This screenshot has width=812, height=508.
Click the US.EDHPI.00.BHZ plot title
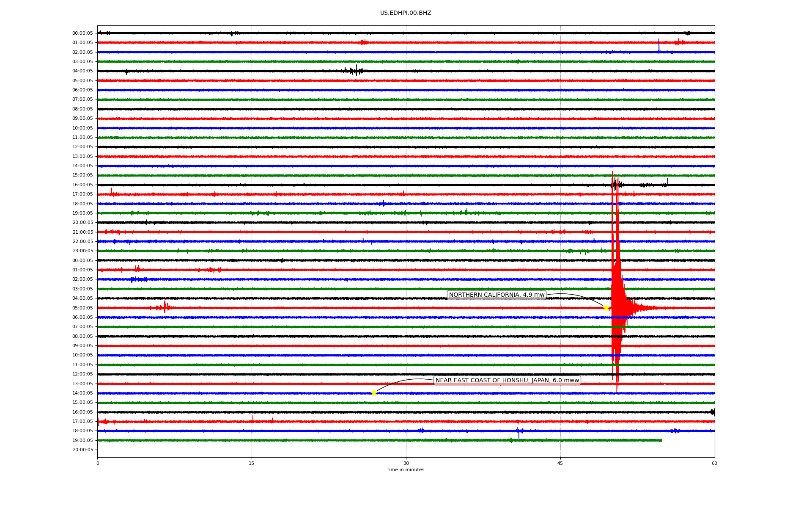[x=406, y=13]
